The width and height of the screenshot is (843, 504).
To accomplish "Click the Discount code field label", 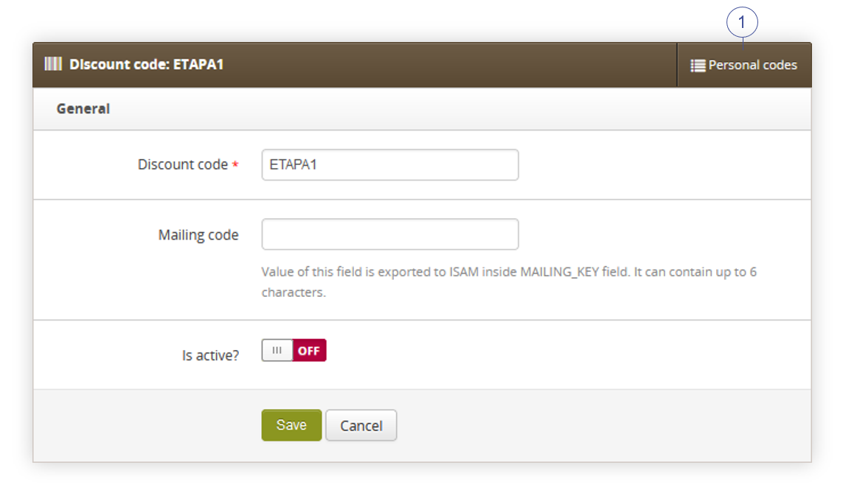I will [183, 164].
